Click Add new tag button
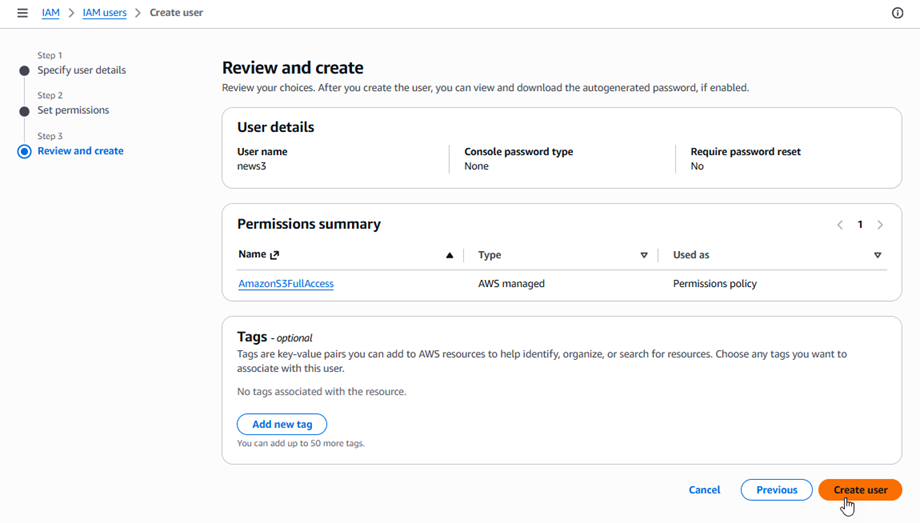This screenshot has height=523, width=920. coord(282,424)
